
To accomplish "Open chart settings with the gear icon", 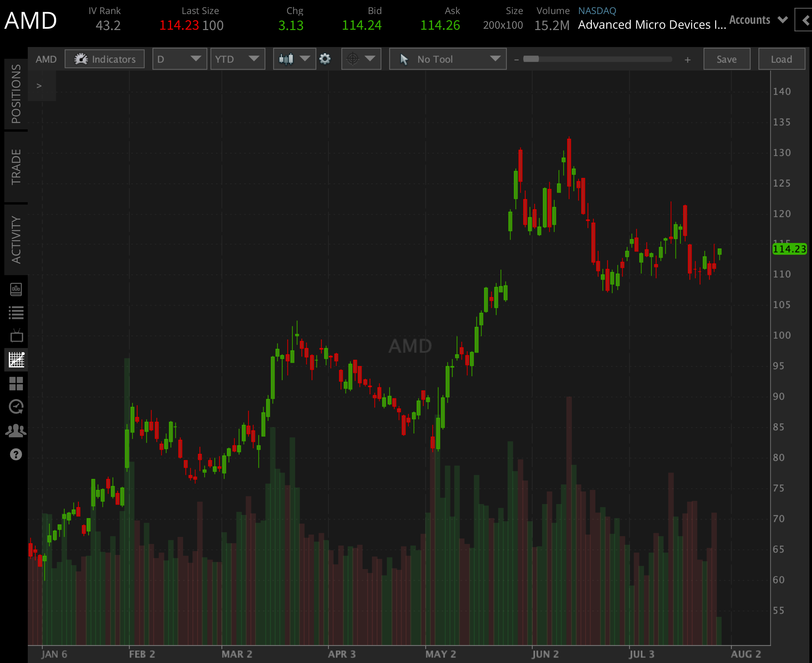I will [x=325, y=59].
